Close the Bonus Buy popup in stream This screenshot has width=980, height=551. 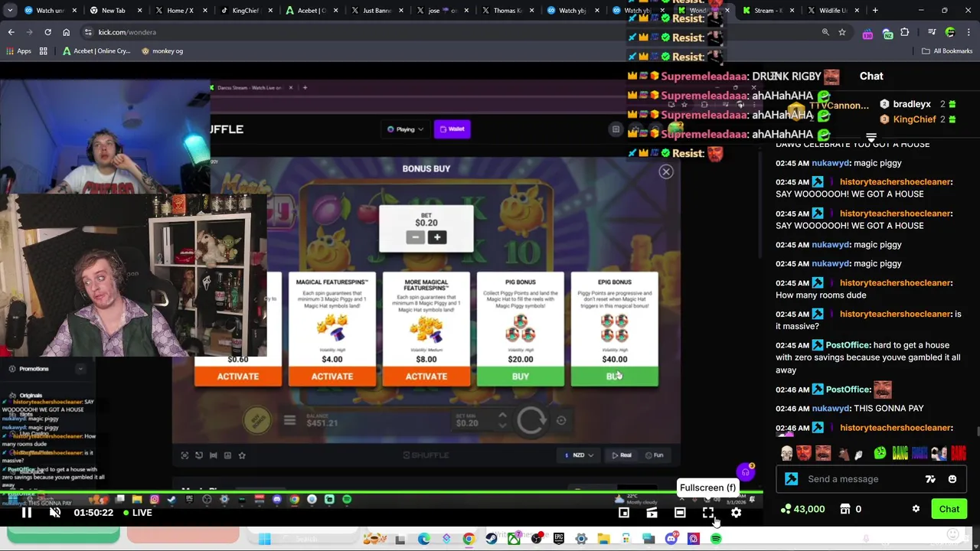pos(666,172)
